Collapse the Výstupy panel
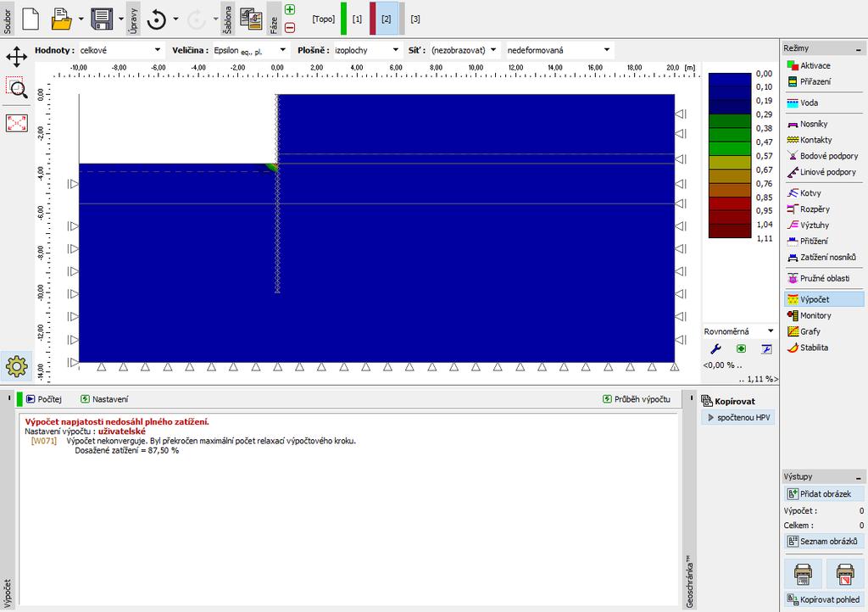Screen dimensions: 868x612 pyautogui.click(x=859, y=477)
